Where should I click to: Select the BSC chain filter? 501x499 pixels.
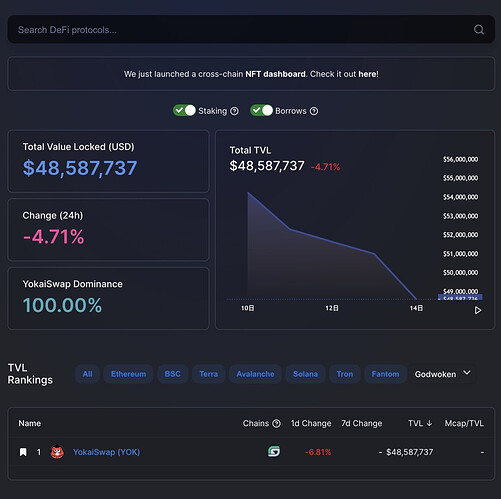point(173,374)
